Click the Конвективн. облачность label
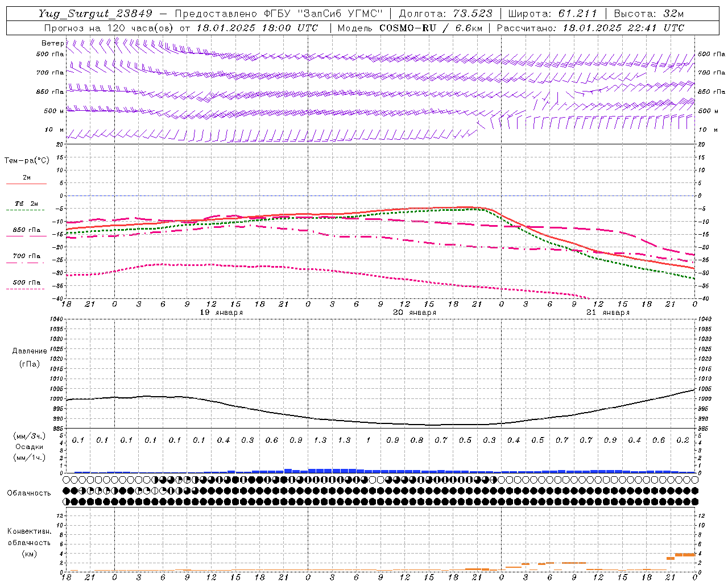Image resolution: width=728 pixels, height=582 pixels. click(29, 537)
